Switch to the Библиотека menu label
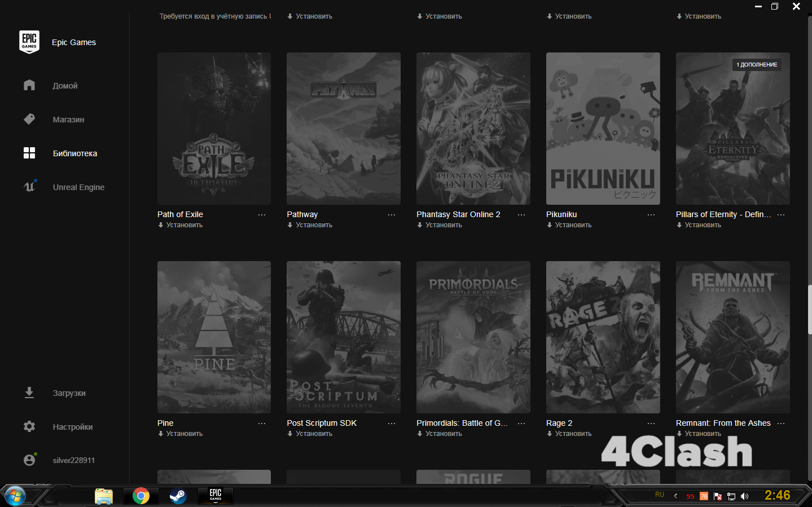 (75, 153)
